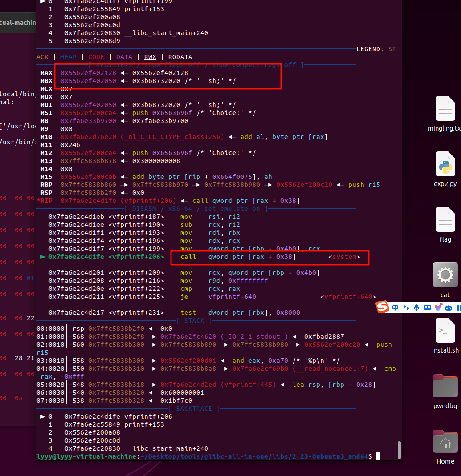Click the DISASM section header
Viewport: 461px width, 476px height.
coord(196,209)
